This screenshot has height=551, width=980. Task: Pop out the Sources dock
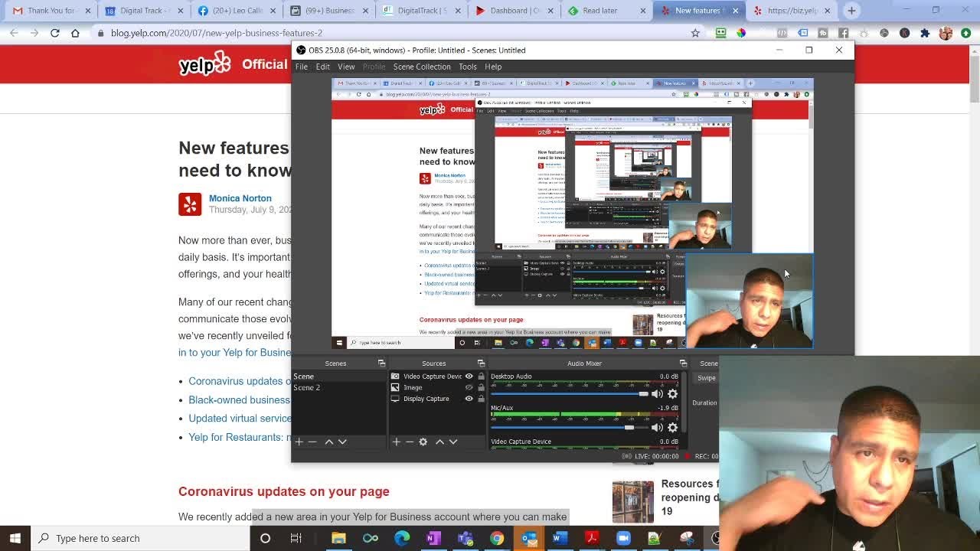coord(481,364)
